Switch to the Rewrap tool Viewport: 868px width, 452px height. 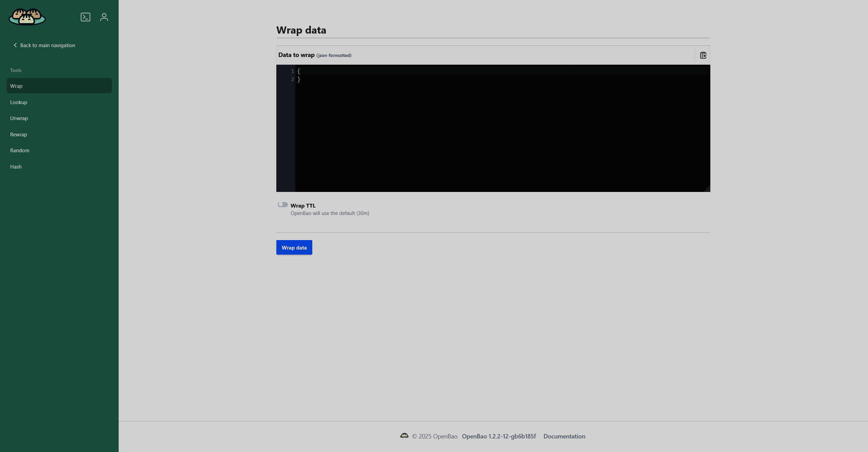coord(19,134)
